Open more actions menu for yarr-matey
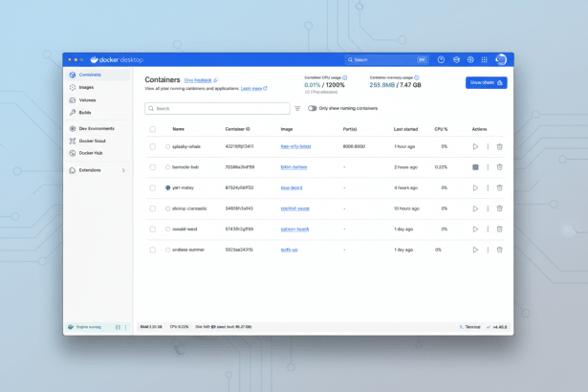This screenshot has width=588, height=392. coord(488,188)
